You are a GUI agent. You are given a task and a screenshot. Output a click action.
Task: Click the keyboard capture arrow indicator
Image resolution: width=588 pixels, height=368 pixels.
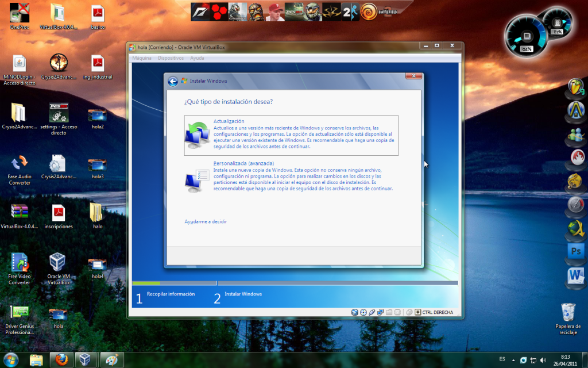[418, 312]
